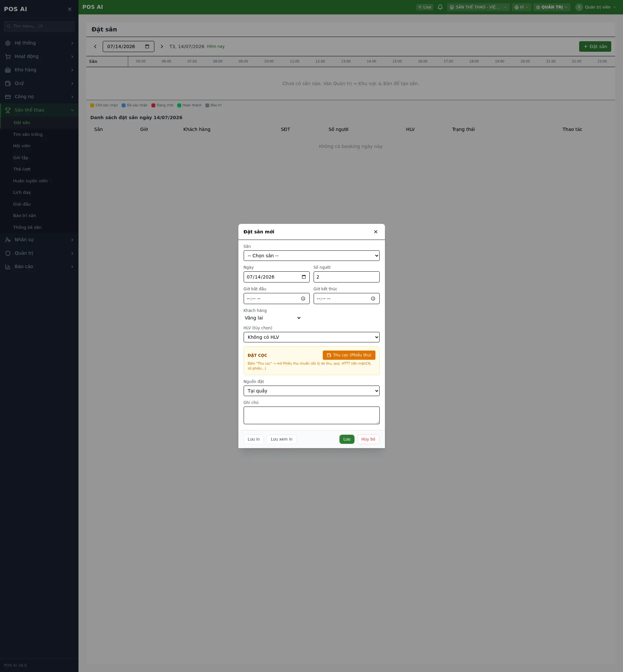Image resolution: width=623 pixels, height=672 pixels.
Task: Go to next day arrow
Action: [162, 46]
